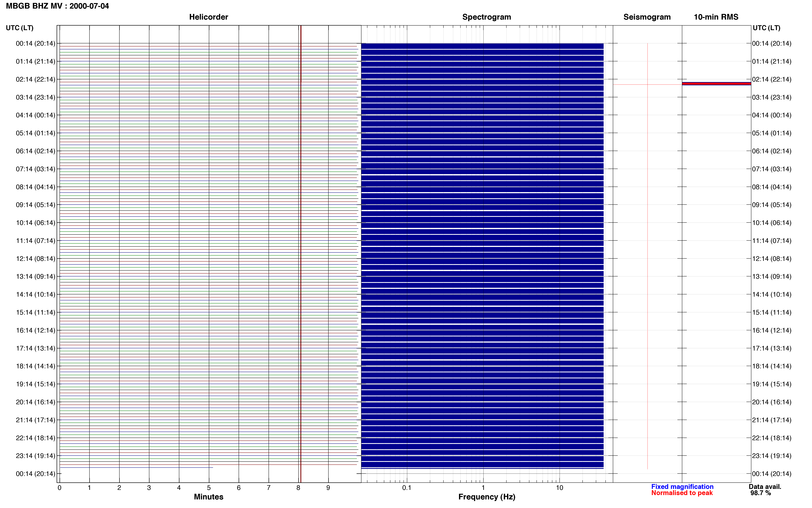Pick minute tick label '9' on Helicorder axis
Image resolution: width=812 pixels, height=508 pixels.
point(328,487)
